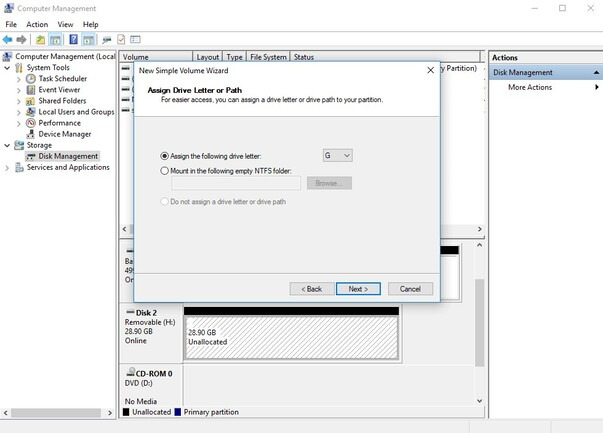This screenshot has width=603, height=433.
Task: Select 'Assign the following drive letter' radio button
Action: tap(164, 156)
